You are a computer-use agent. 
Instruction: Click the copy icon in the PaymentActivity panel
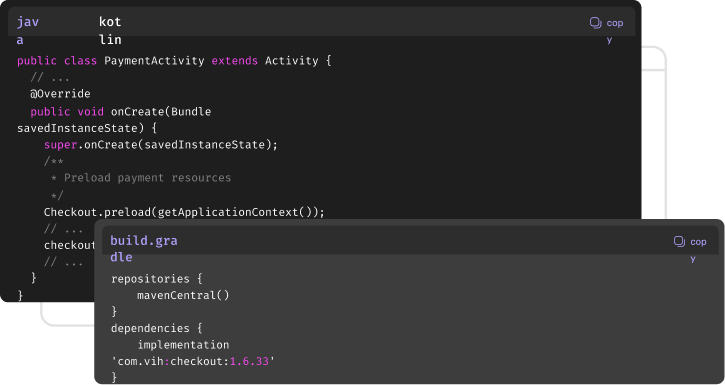point(596,23)
